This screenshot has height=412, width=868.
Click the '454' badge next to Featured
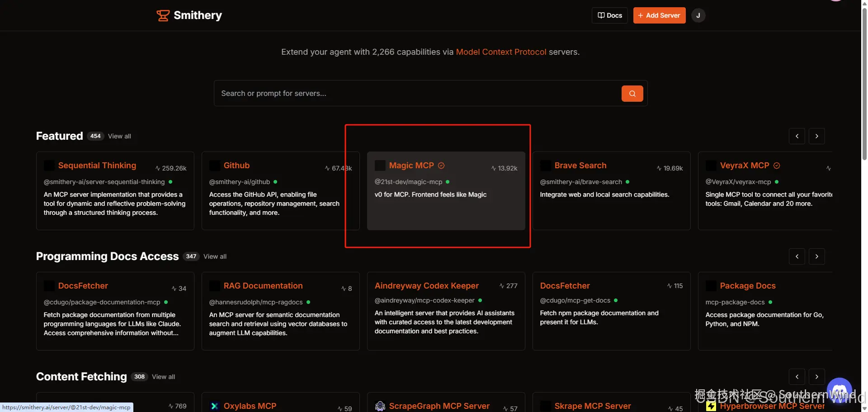(95, 136)
